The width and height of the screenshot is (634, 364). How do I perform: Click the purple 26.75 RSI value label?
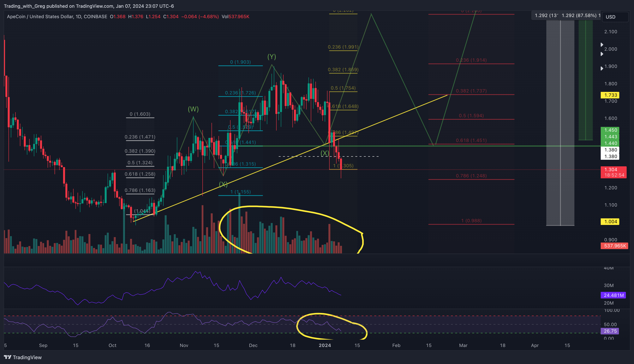tap(609, 331)
